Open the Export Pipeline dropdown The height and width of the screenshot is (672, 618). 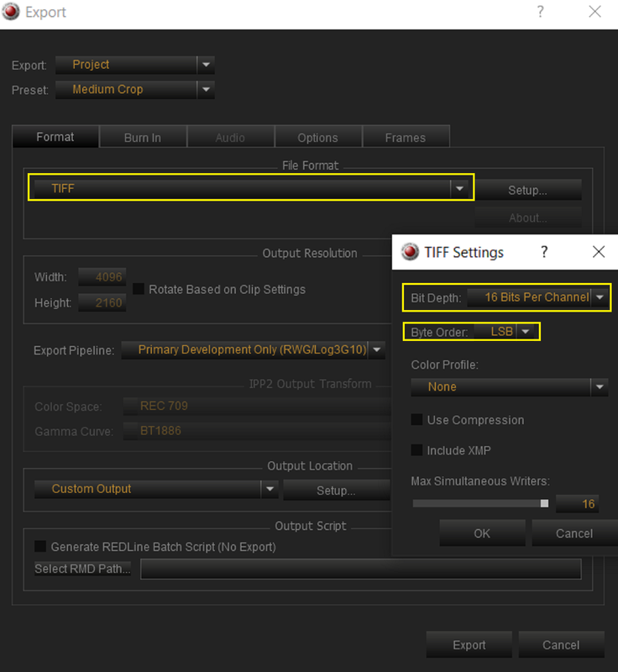[x=253, y=349]
